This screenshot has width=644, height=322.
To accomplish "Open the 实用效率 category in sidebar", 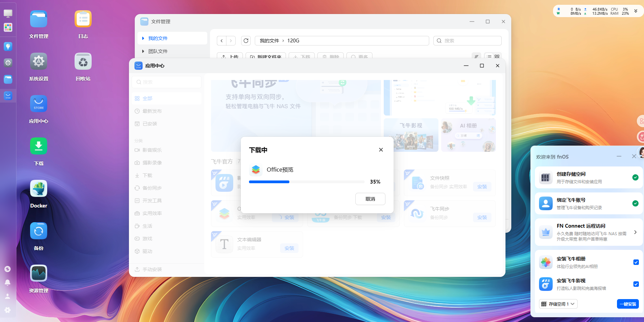I will pyautogui.click(x=167, y=213).
